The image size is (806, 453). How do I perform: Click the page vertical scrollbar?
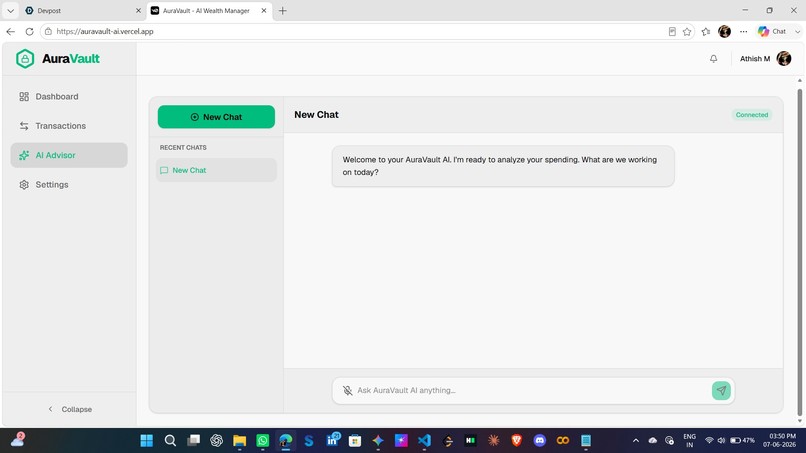point(799,252)
